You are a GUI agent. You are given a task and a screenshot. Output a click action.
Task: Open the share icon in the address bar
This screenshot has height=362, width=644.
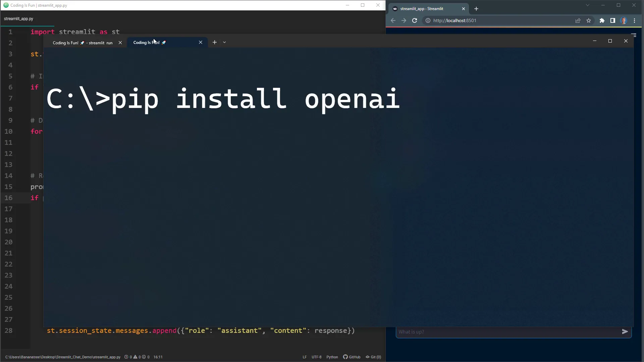point(578,20)
